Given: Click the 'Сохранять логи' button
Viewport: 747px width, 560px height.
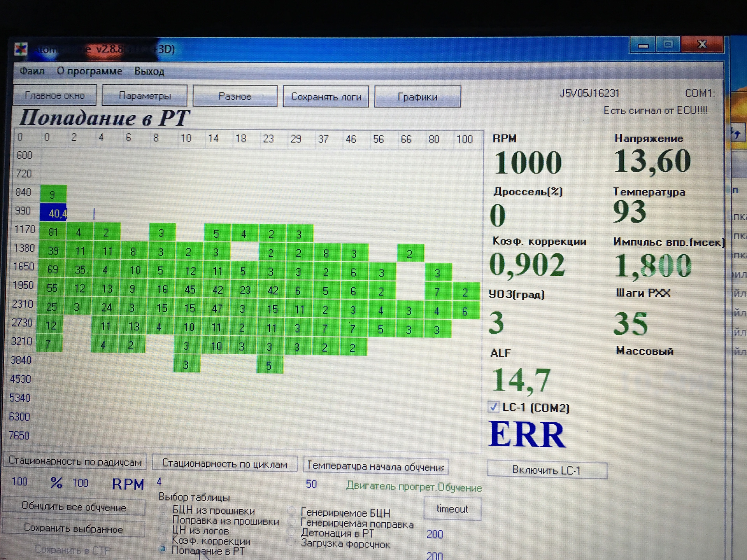Looking at the screenshot, I should [326, 97].
